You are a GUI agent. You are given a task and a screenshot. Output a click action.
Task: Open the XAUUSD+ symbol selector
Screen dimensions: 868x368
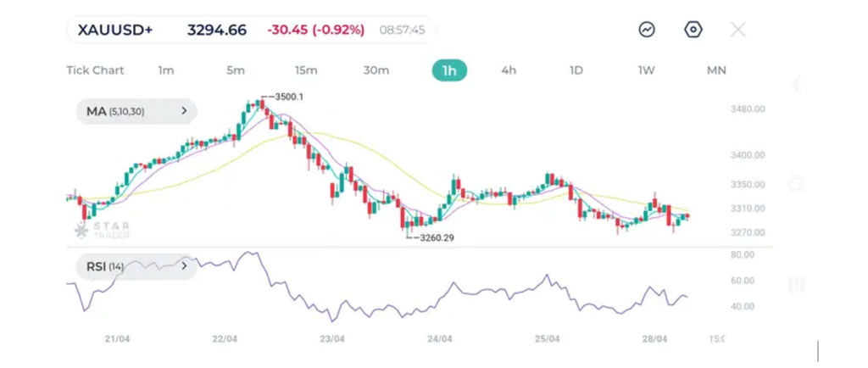[x=115, y=30]
